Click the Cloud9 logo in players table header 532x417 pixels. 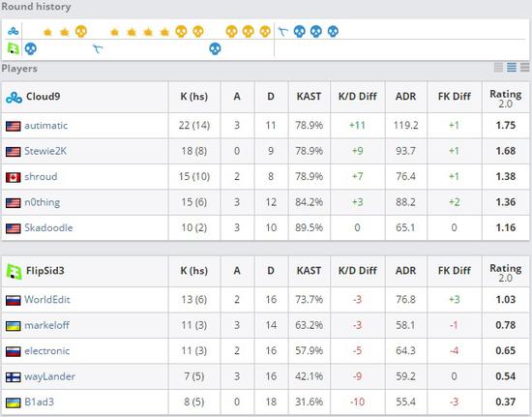pos(14,98)
